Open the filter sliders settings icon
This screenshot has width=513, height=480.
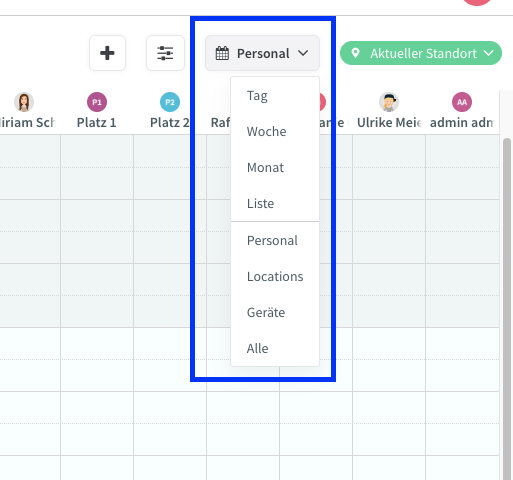(x=165, y=53)
